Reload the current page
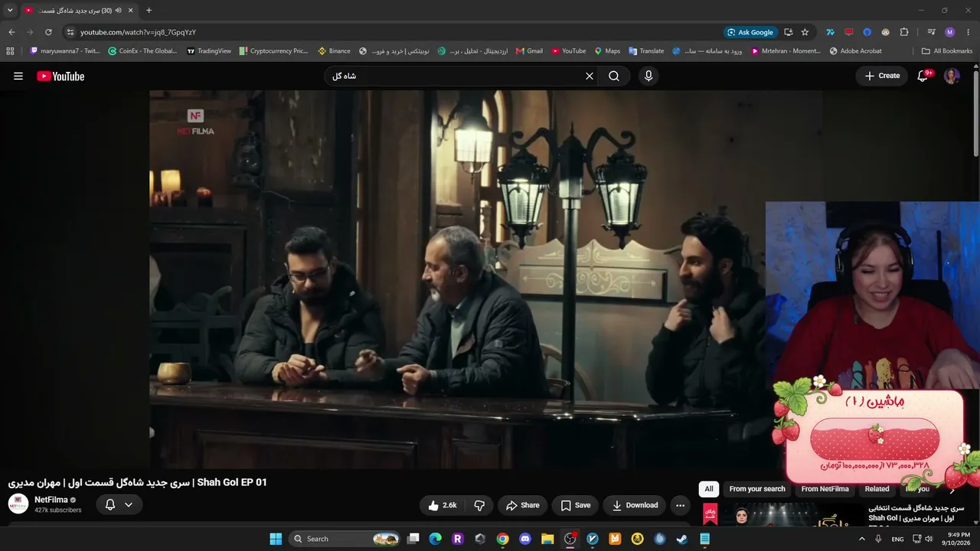 (x=48, y=32)
